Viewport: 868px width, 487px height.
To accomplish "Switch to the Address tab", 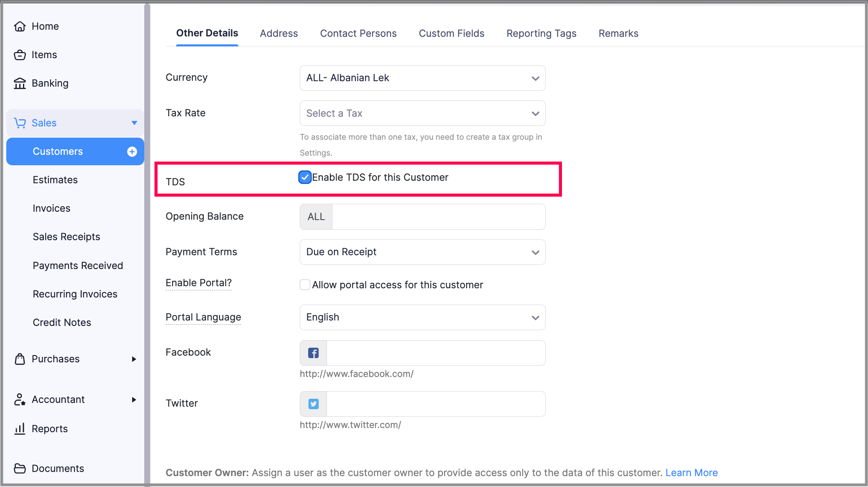I will click(x=279, y=33).
